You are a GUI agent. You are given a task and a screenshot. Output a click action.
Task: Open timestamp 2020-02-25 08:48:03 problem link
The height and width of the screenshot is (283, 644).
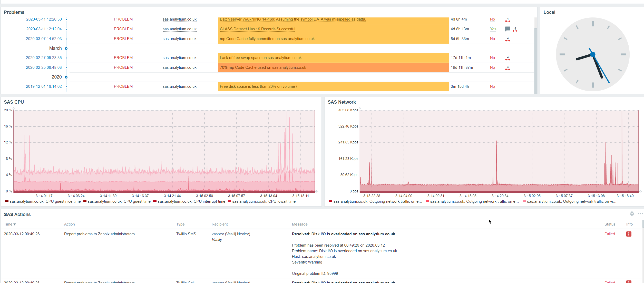click(x=44, y=67)
